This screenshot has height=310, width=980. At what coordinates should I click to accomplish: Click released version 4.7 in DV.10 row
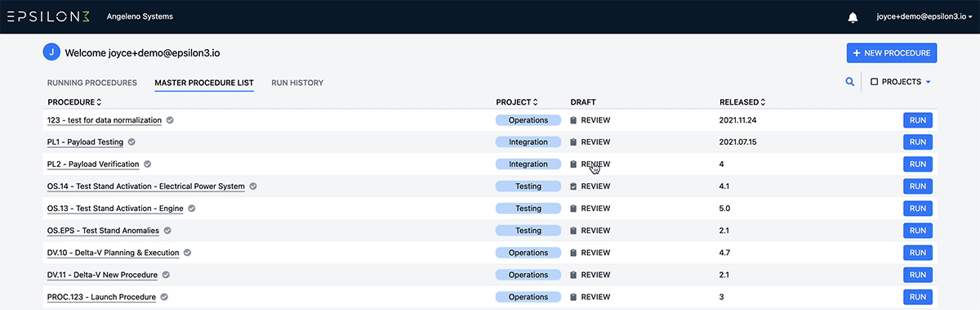724,253
